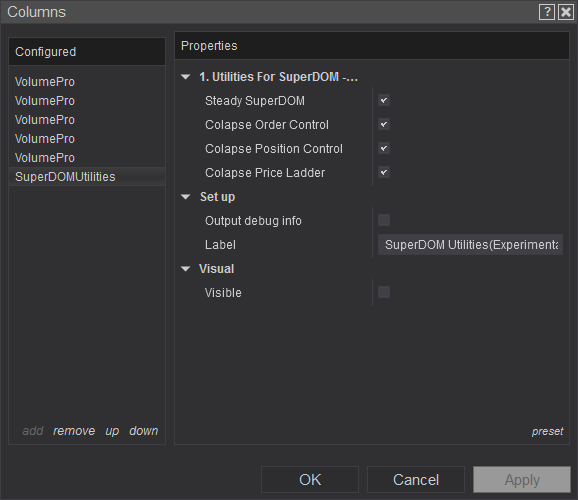This screenshot has height=500, width=578.
Task: Check the Visible option
Action: 384,292
